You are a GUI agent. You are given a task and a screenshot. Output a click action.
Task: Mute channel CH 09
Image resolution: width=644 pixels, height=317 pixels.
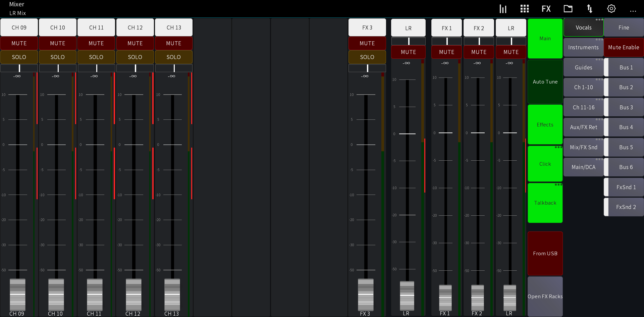click(x=19, y=43)
